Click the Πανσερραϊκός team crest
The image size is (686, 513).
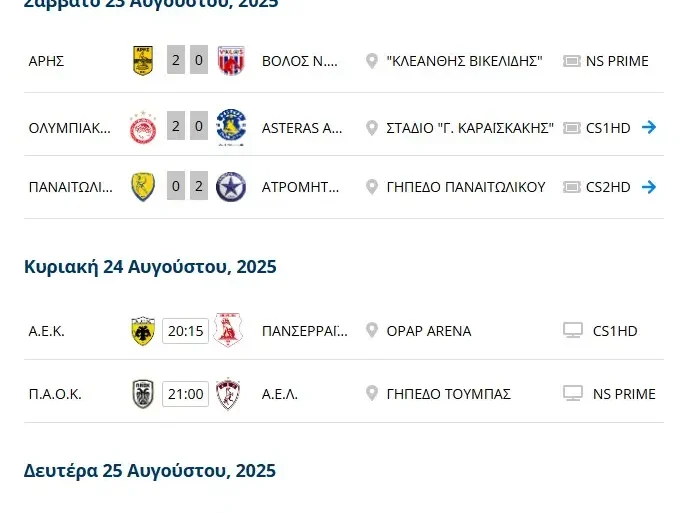(x=229, y=331)
